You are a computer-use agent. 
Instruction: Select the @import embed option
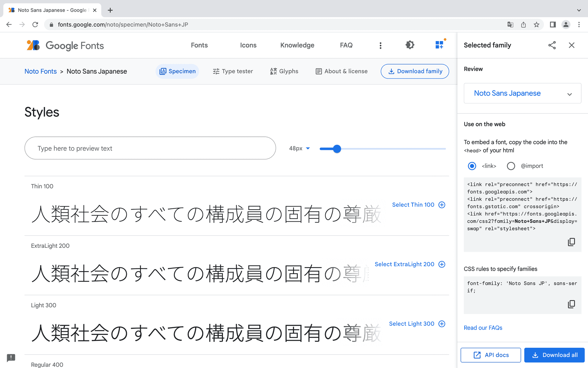[511, 166]
